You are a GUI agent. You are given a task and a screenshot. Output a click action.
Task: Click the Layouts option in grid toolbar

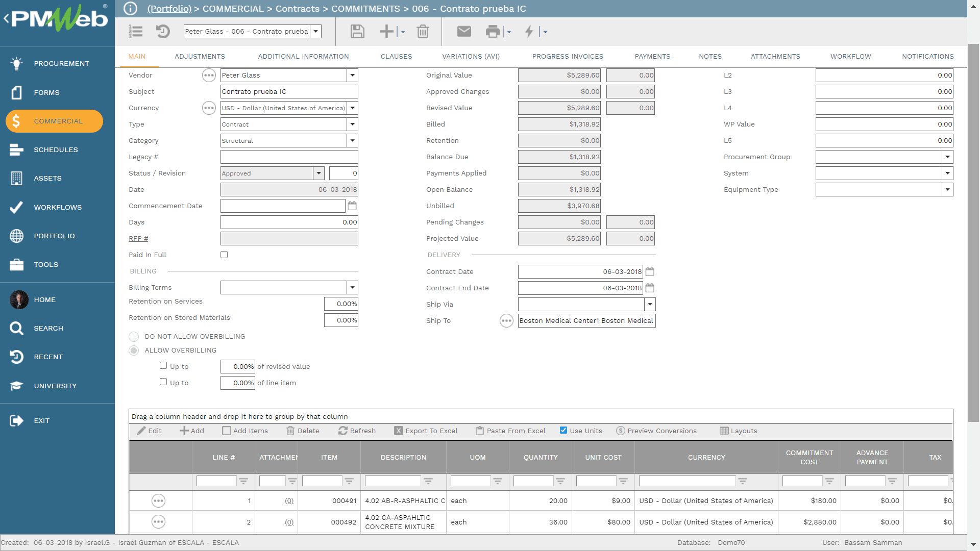tap(740, 431)
